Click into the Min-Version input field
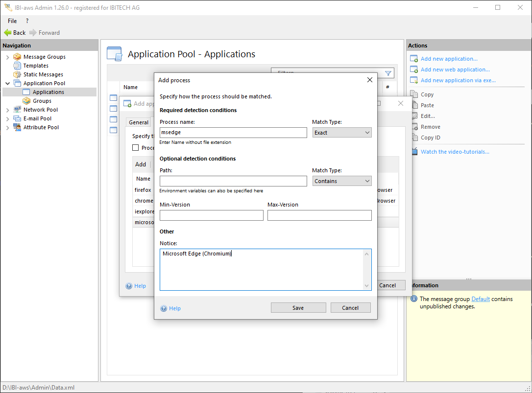This screenshot has width=532, height=393. click(211, 215)
